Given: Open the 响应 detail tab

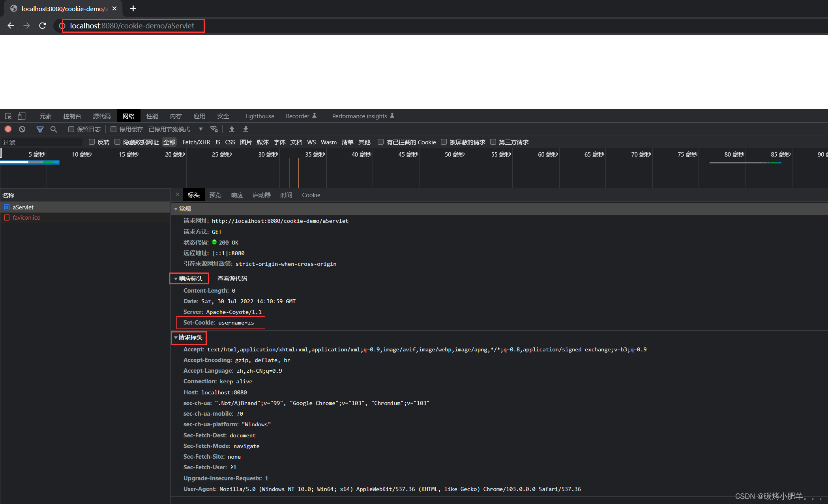Looking at the screenshot, I should click(x=237, y=195).
